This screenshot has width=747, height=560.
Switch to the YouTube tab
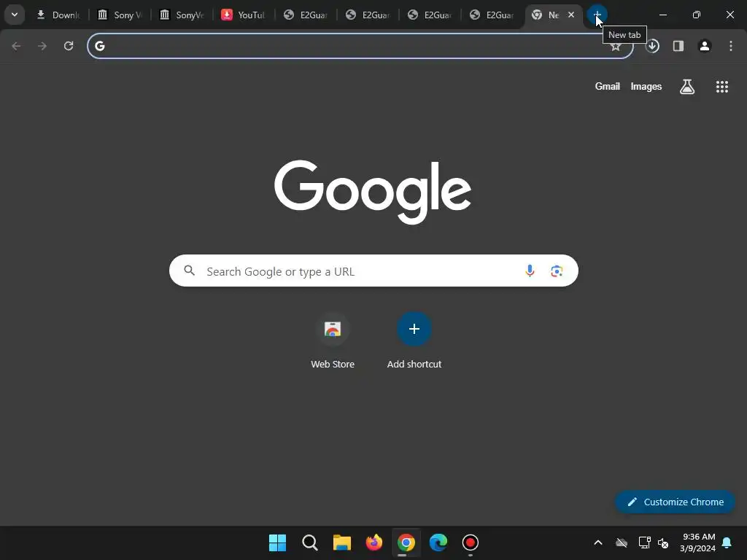point(244,15)
